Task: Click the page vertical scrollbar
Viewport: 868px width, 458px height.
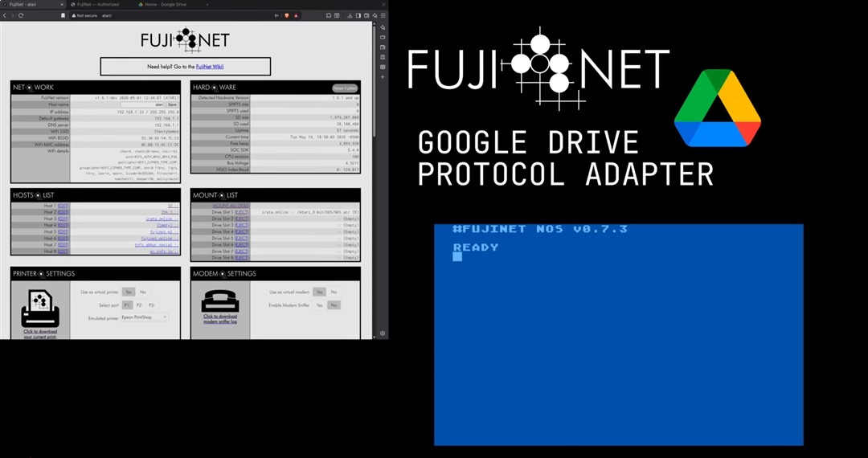Action: click(x=376, y=80)
